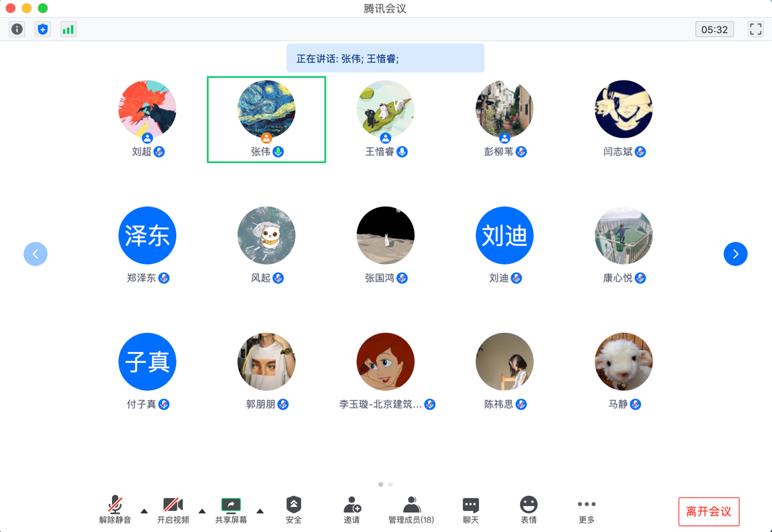Open the 表情 emoji reactions

(x=528, y=509)
